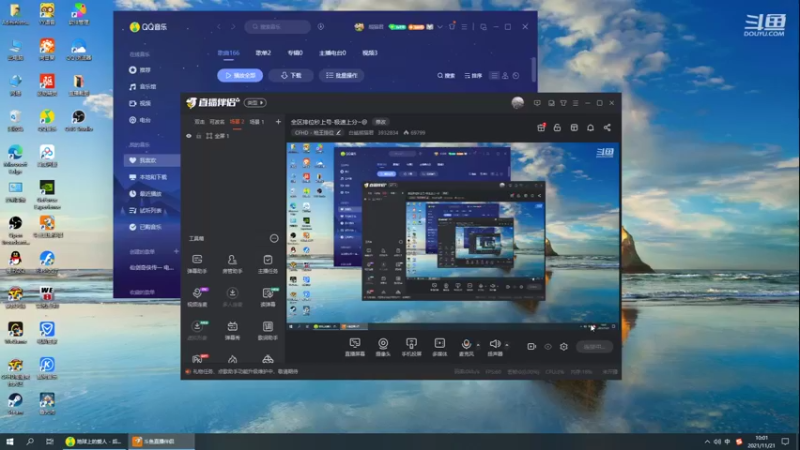Open the hamburger menu in streaming app title bar
This screenshot has width=800, height=450.
(576, 103)
